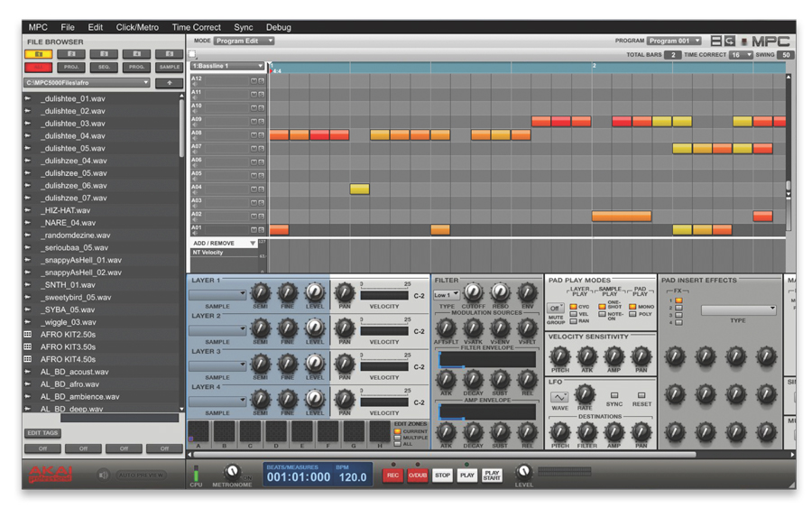Click the O/DUB overdub button
This screenshot has width=812, height=508.
(x=418, y=476)
